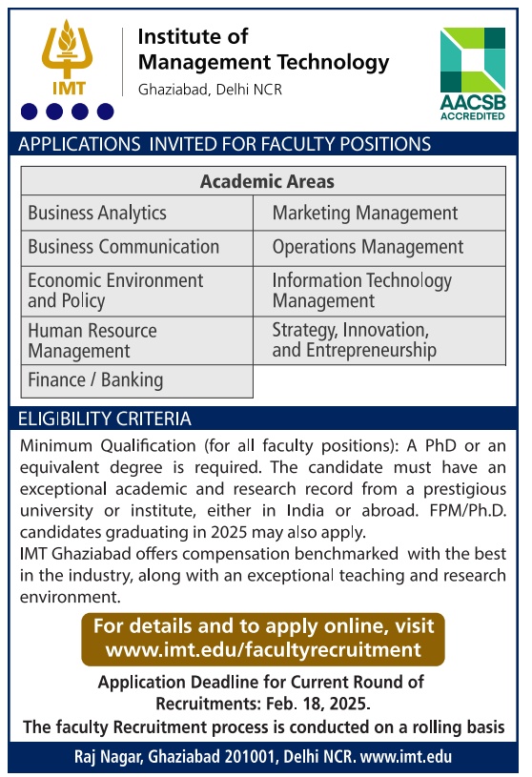Click Economic Environment and Policy cell
Viewport: 532px width, 777px height.
coord(137,291)
